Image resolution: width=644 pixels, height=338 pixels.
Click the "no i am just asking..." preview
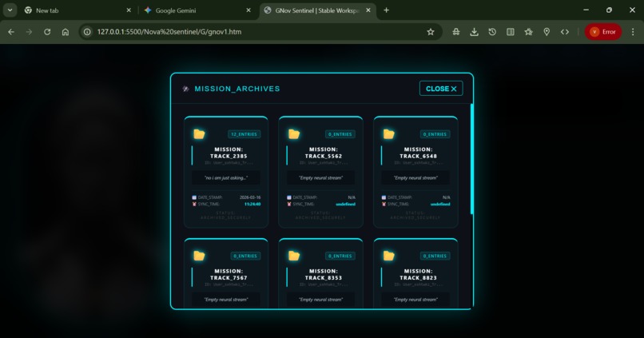coord(226,178)
